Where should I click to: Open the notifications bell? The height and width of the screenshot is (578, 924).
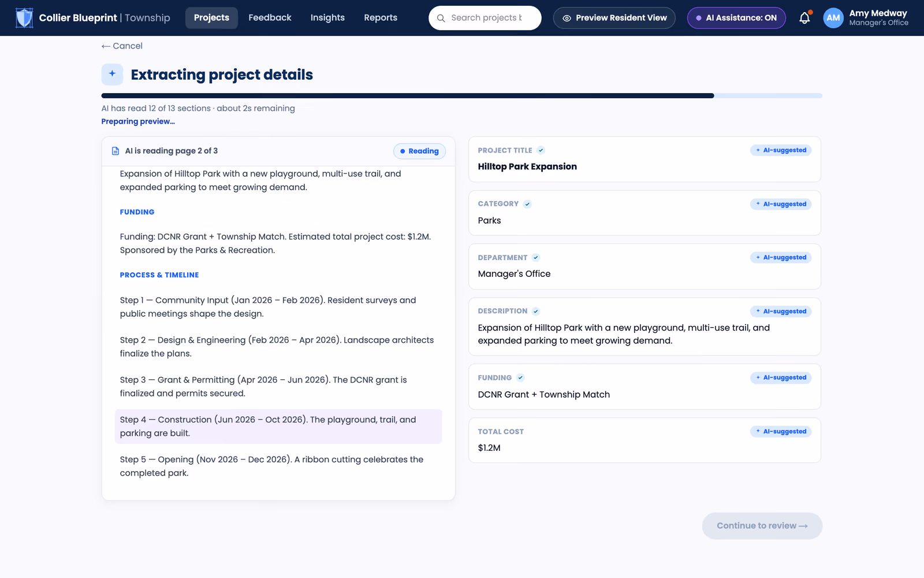click(x=804, y=18)
